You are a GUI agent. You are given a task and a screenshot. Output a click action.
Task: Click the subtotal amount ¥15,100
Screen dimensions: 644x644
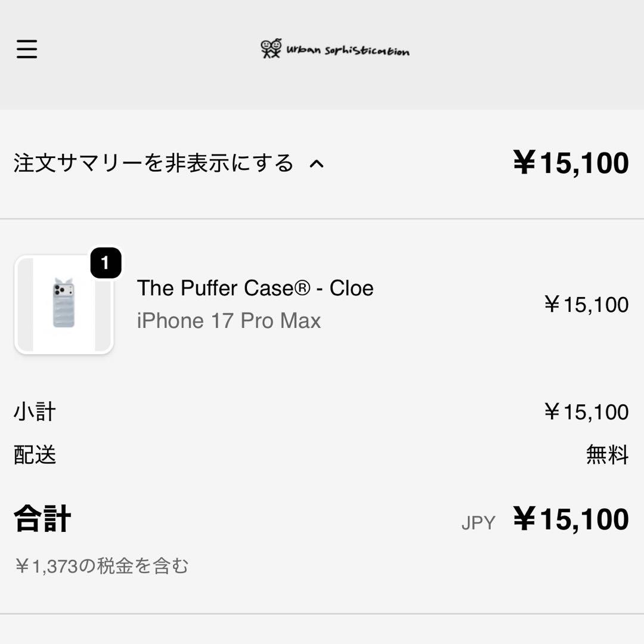click(586, 412)
